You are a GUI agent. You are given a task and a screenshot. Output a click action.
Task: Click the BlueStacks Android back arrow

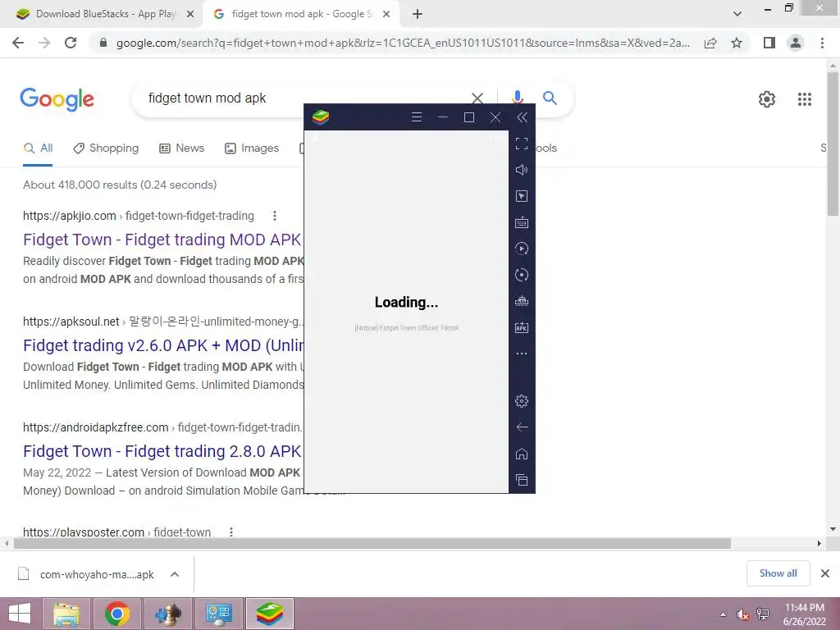[x=521, y=427]
